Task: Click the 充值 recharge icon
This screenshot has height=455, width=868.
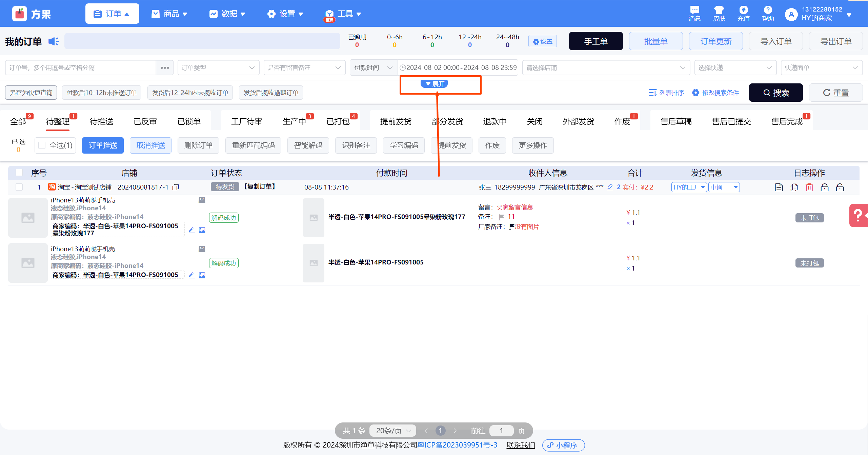Action: (x=743, y=14)
